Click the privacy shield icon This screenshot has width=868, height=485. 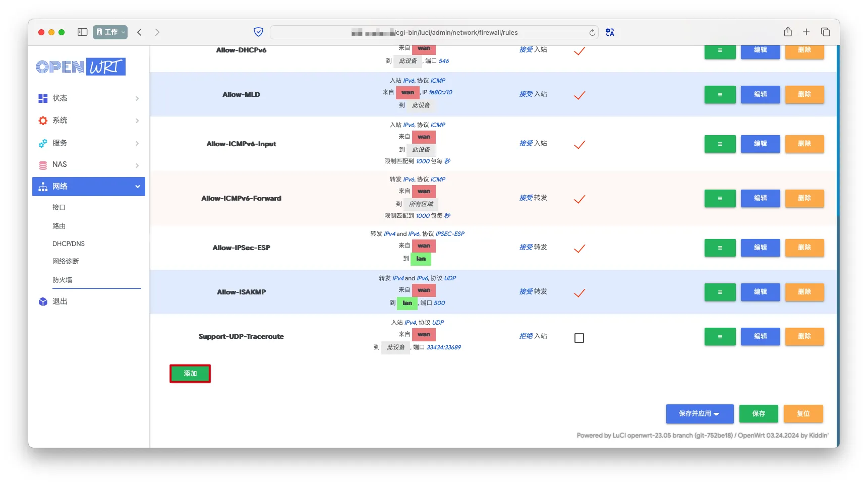(258, 32)
